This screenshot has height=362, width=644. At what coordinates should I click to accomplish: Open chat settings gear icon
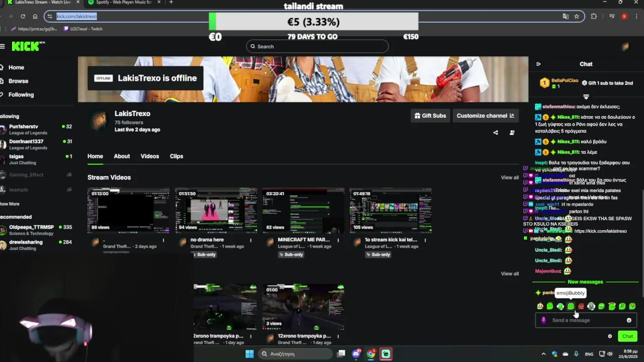610,336
